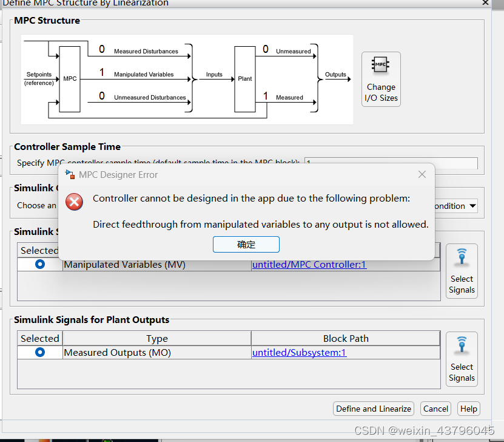Close the MPC Designer Error dialog
504x442 pixels.
click(422, 174)
